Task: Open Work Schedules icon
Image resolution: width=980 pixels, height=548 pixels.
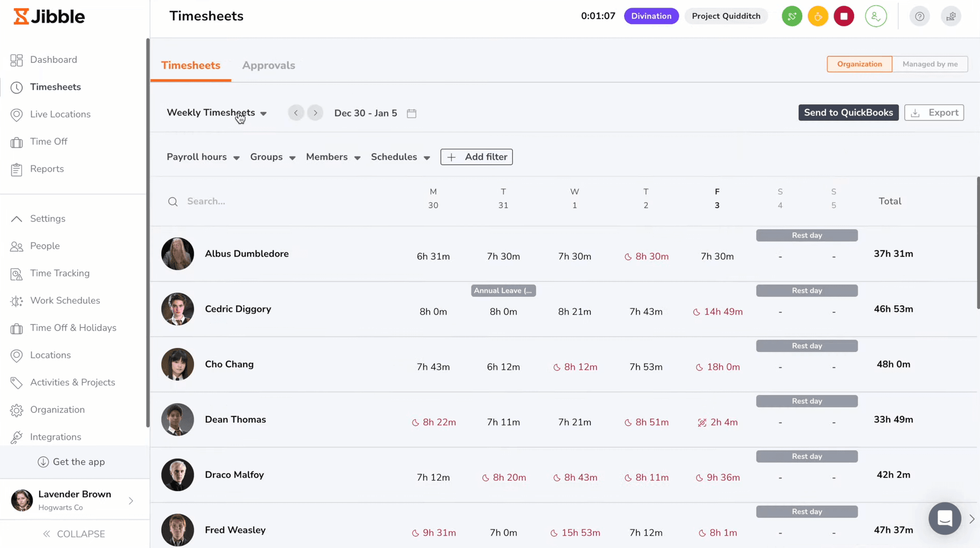Action: pos(16,301)
